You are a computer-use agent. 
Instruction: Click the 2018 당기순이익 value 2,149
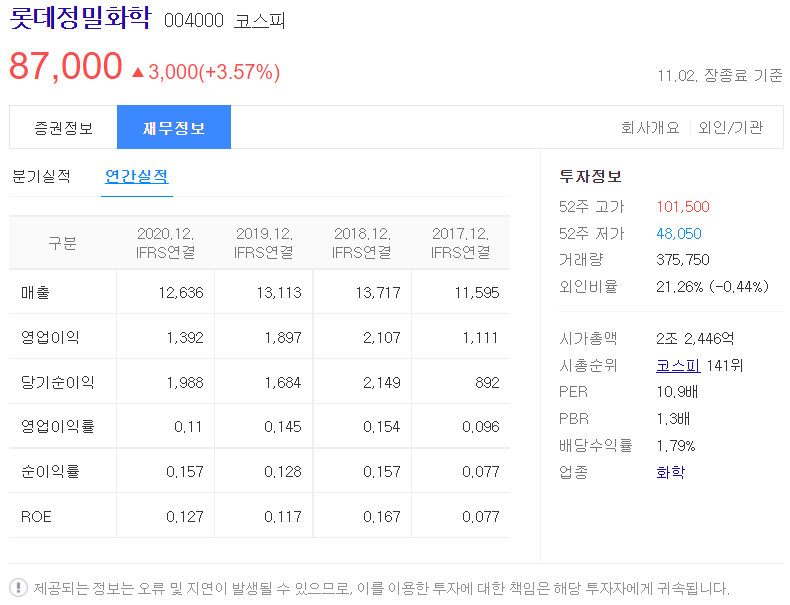click(382, 382)
